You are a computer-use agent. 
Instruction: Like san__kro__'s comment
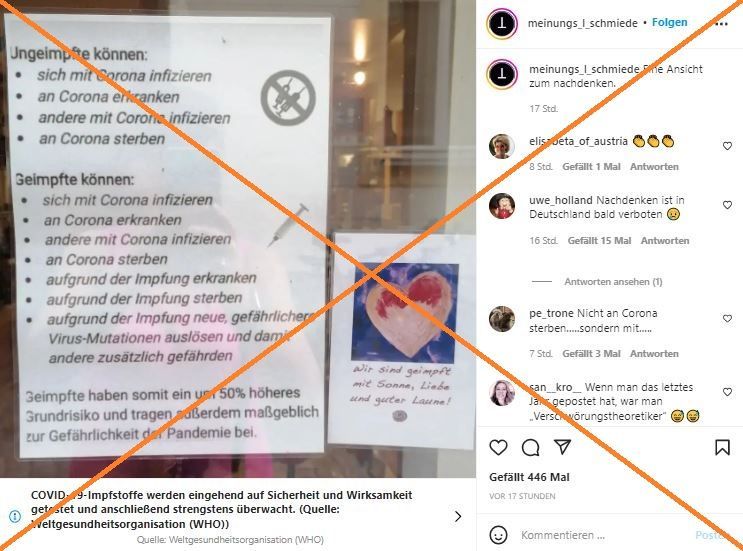pos(727,392)
